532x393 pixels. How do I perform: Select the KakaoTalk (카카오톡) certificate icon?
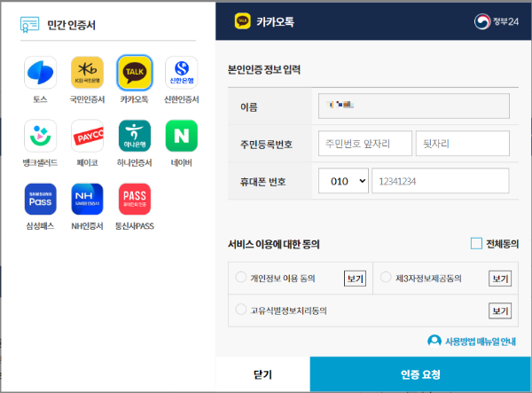(135, 73)
